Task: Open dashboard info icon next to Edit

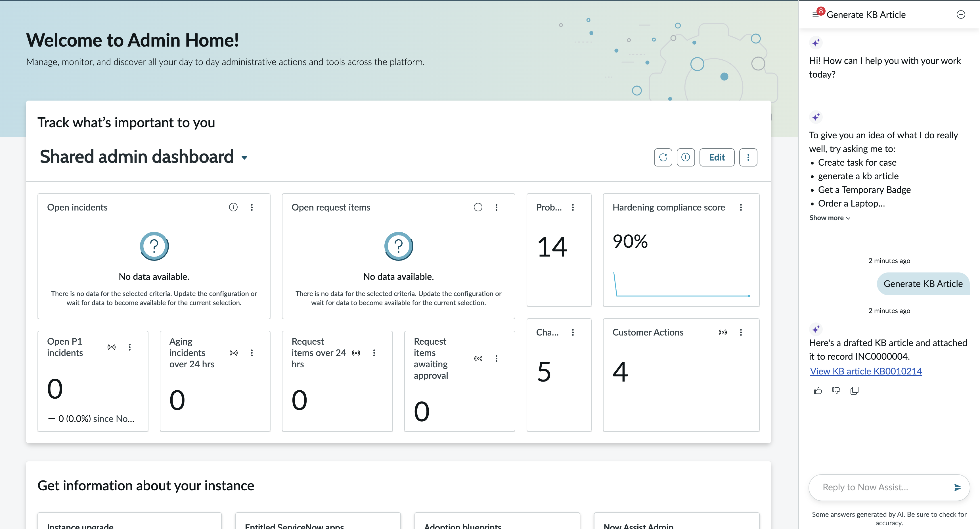Action: coord(686,157)
